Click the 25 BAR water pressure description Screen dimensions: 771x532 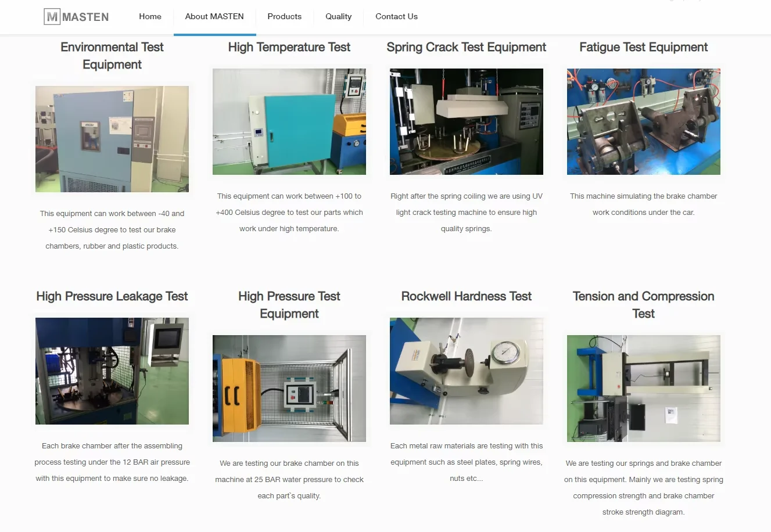pos(289,480)
